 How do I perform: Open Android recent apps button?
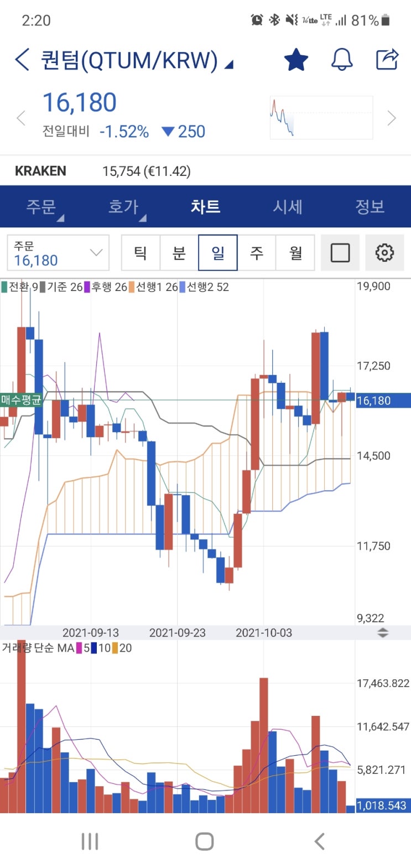90,841
